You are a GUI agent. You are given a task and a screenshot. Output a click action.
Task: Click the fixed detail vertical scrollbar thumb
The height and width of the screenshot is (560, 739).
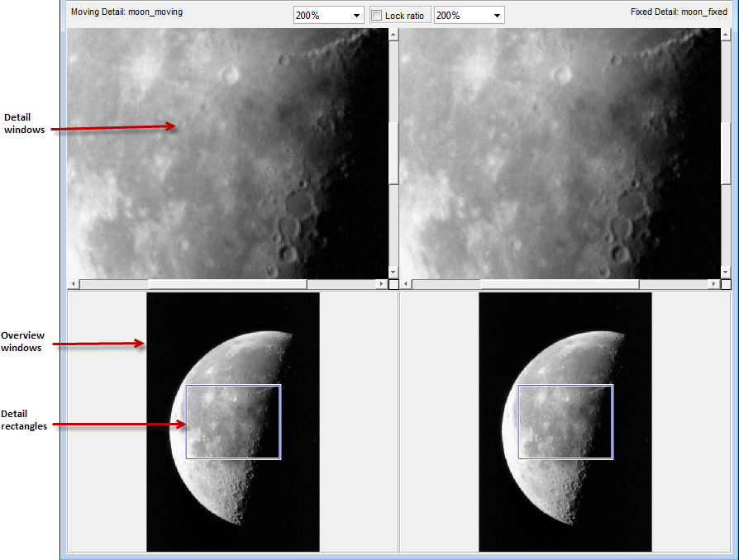[726, 153]
